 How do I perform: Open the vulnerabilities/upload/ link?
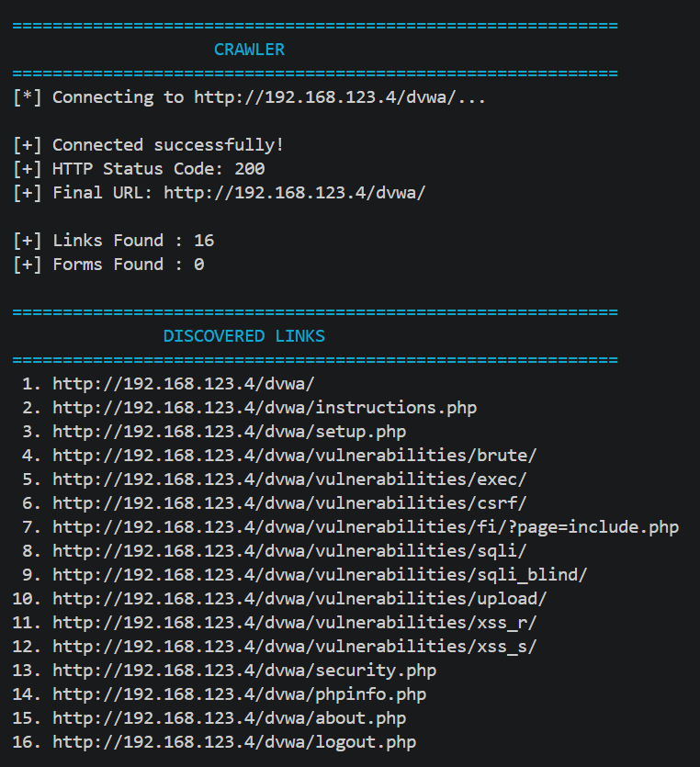tap(299, 599)
